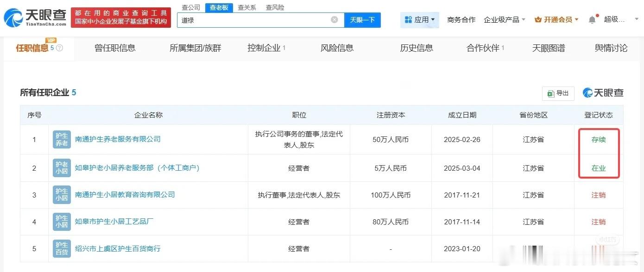This screenshot has width=644, height=272.
Task: Click the date 2023-01-20
Action: click(462, 248)
